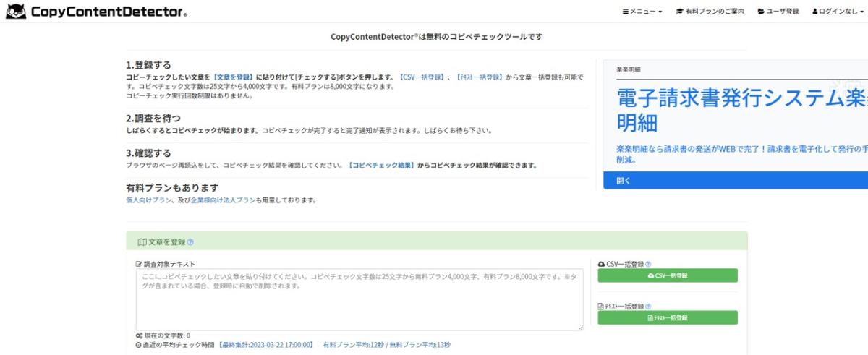This screenshot has width=868, height=355.
Task: Click the 楽楽明細 advertiser label
Action: tap(629, 69)
